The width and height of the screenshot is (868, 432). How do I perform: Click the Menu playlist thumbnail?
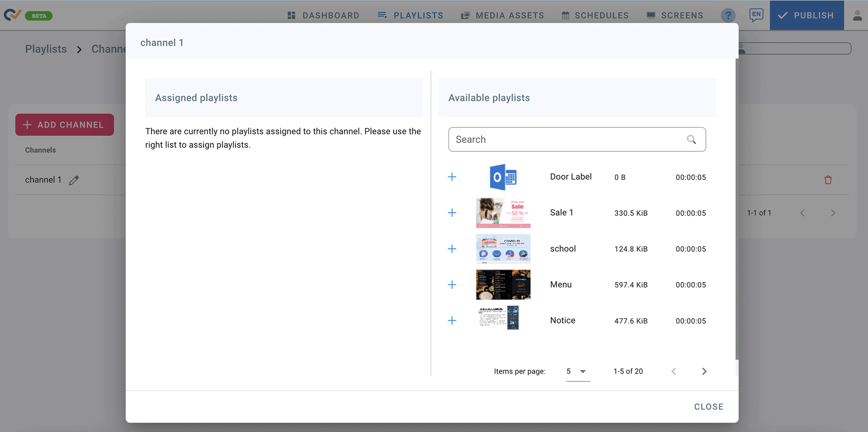tap(503, 284)
